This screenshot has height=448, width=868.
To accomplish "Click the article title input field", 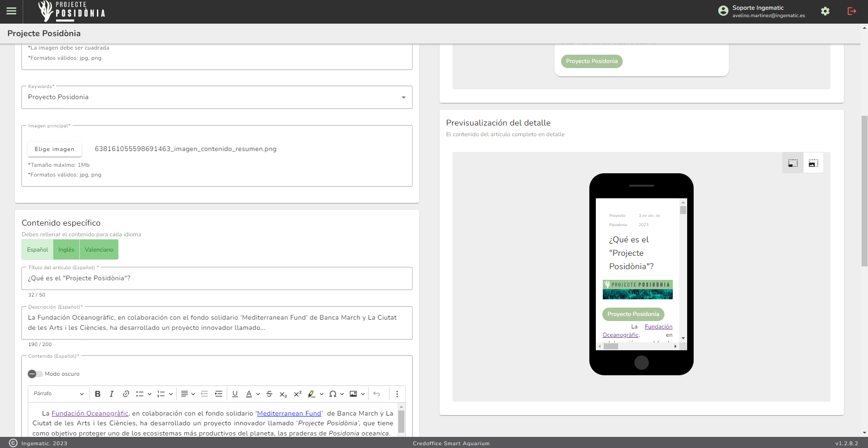I will coord(217,278).
